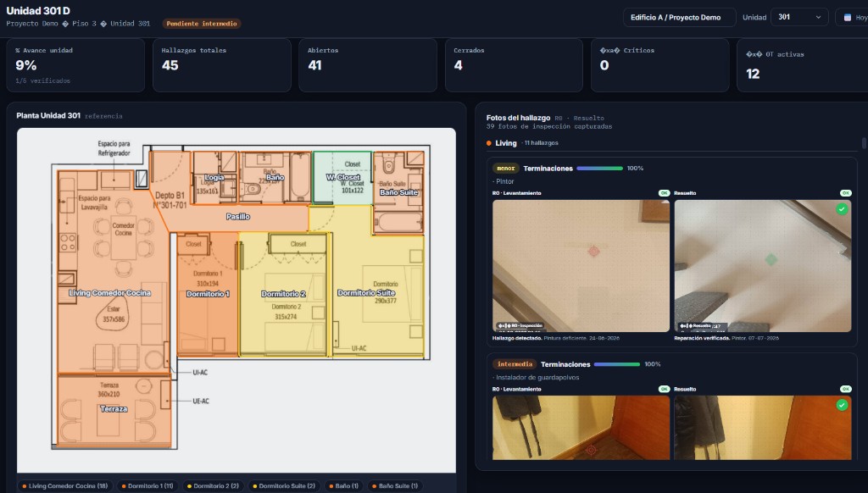Select the Baño (1) legend chip
Screen dimensions: 868x493
(x=343, y=486)
